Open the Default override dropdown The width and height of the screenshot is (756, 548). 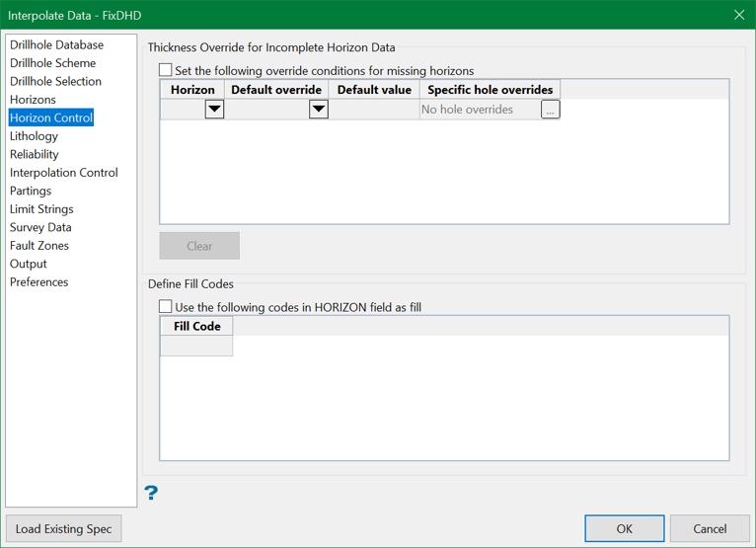318,110
